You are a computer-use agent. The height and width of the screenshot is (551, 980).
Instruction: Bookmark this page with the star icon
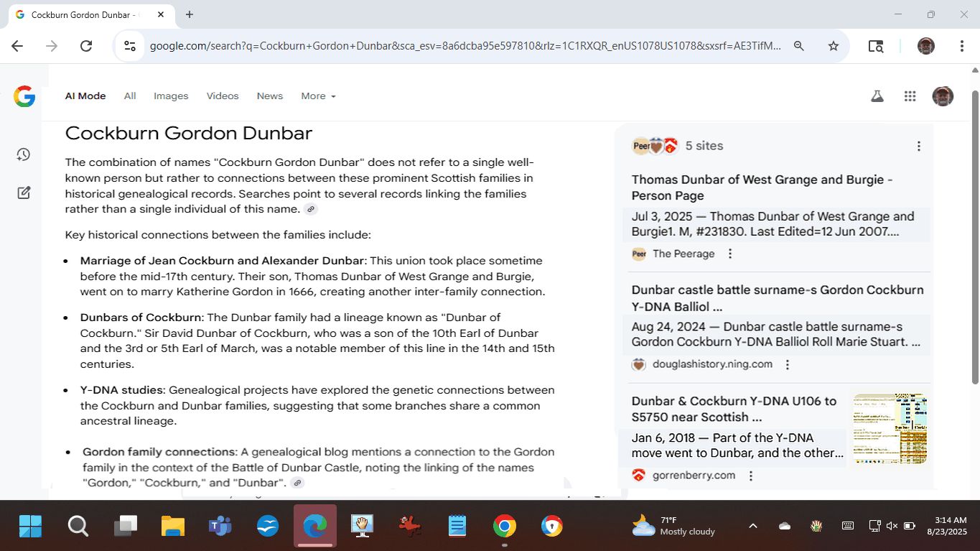pyautogui.click(x=833, y=46)
